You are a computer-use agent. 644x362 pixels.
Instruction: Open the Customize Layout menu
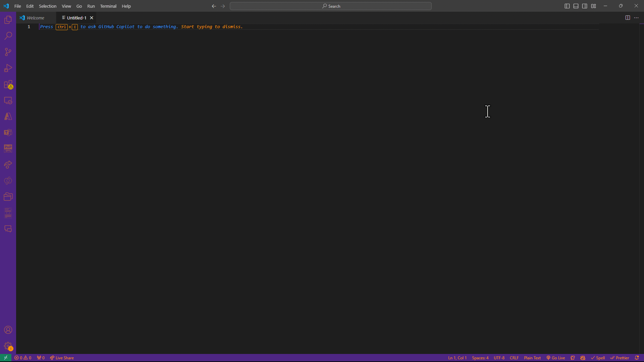click(x=593, y=6)
